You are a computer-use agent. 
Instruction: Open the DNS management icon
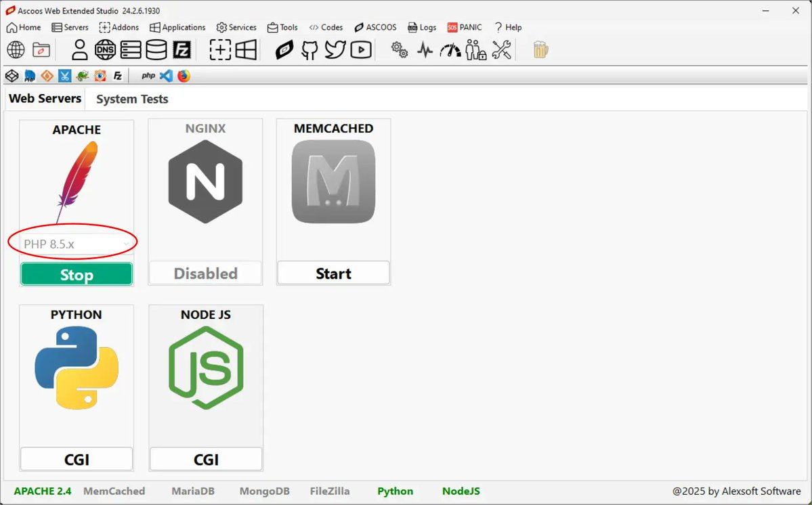pyautogui.click(x=105, y=49)
